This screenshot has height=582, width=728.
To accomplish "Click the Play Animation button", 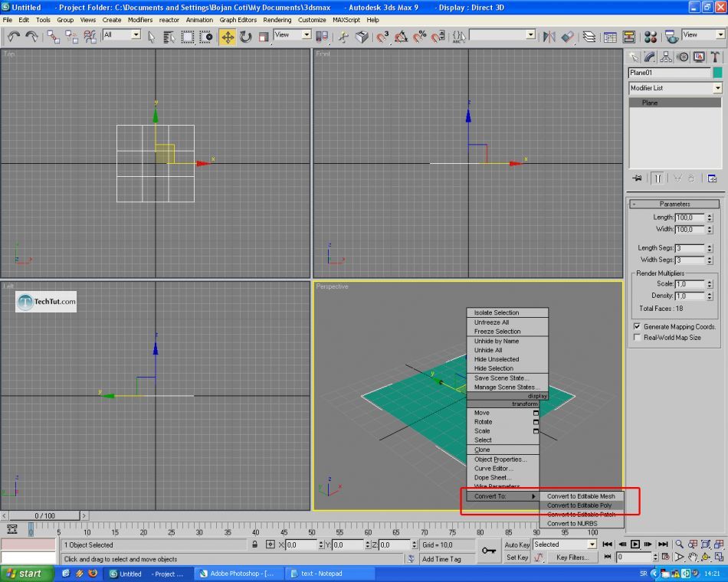I will (635, 544).
